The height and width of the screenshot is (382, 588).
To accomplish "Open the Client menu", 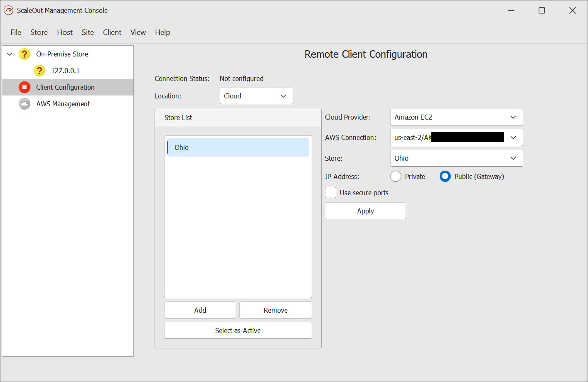I will (112, 32).
